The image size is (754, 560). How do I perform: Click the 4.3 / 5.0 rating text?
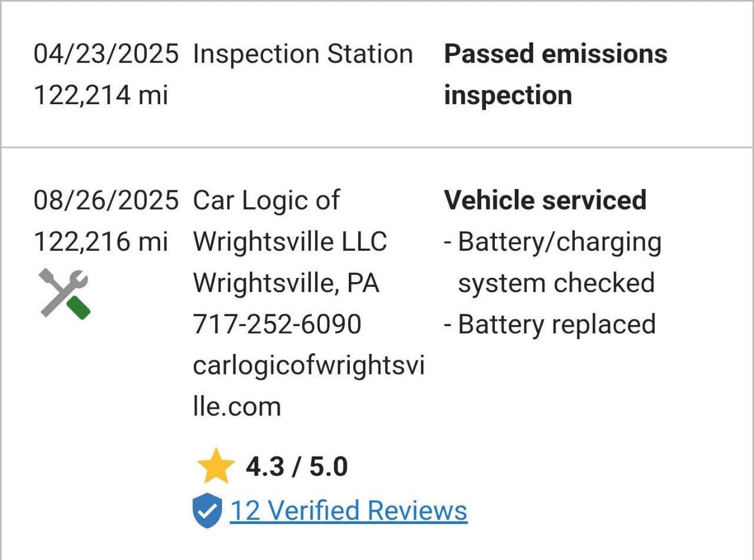[297, 465]
